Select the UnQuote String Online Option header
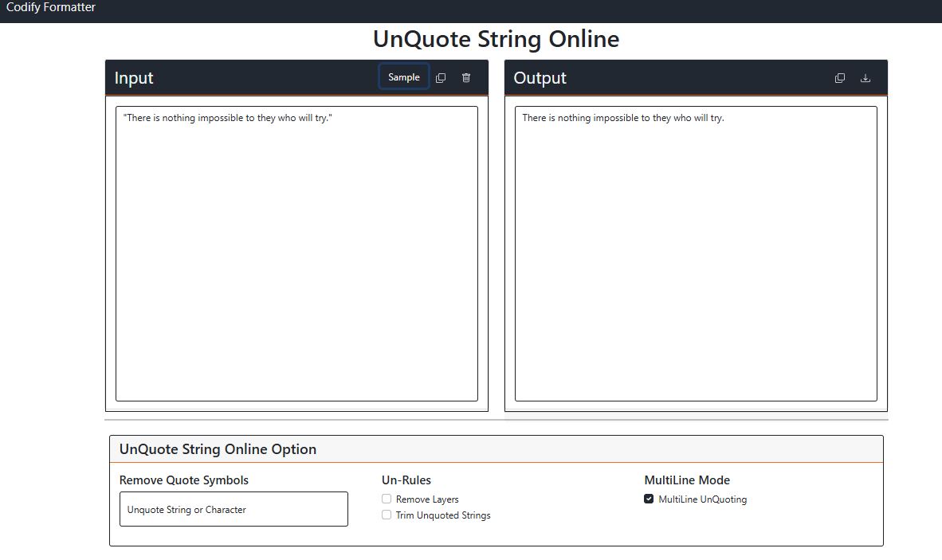This screenshot has width=942, height=560. pyautogui.click(x=218, y=449)
